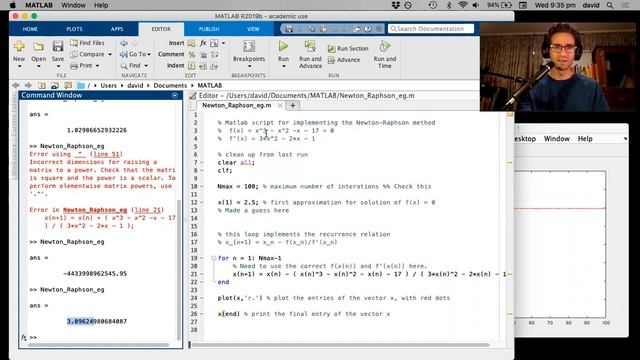
Task: Click the Run and Time icon
Action: point(384,46)
